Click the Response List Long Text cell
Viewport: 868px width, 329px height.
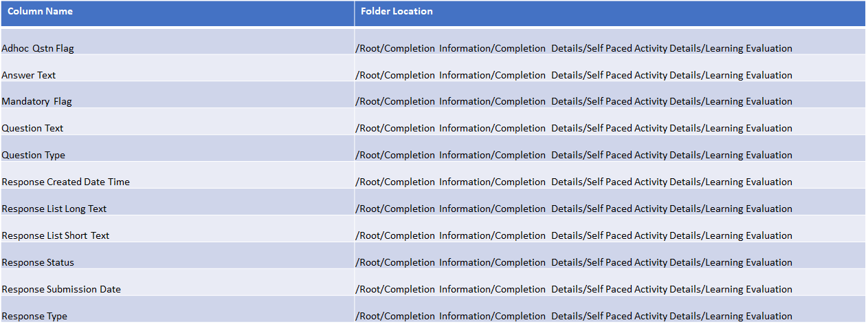[54, 209]
